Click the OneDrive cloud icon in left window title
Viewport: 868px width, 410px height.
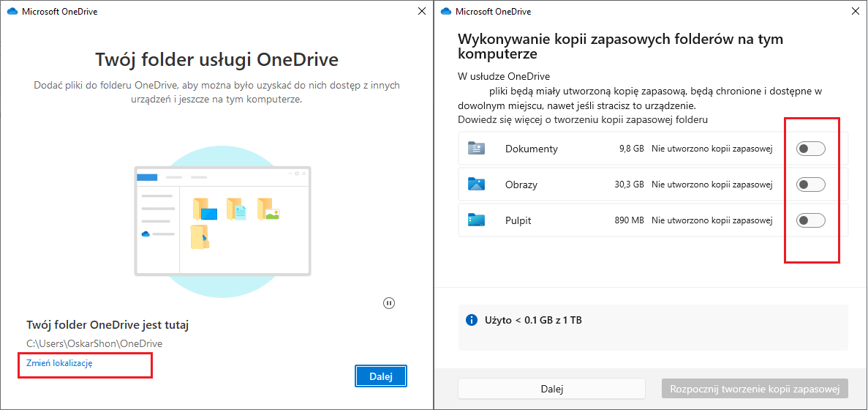(x=12, y=11)
